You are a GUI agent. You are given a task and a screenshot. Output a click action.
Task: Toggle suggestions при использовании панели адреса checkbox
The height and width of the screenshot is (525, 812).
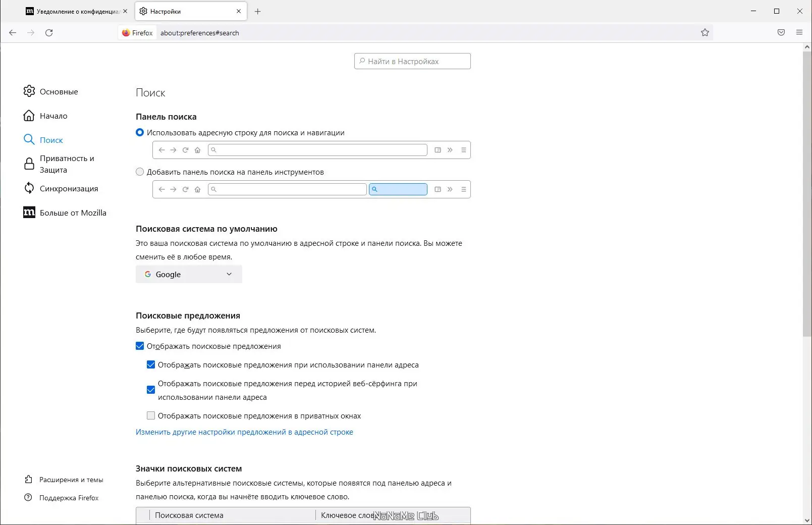[x=151, y=365]
